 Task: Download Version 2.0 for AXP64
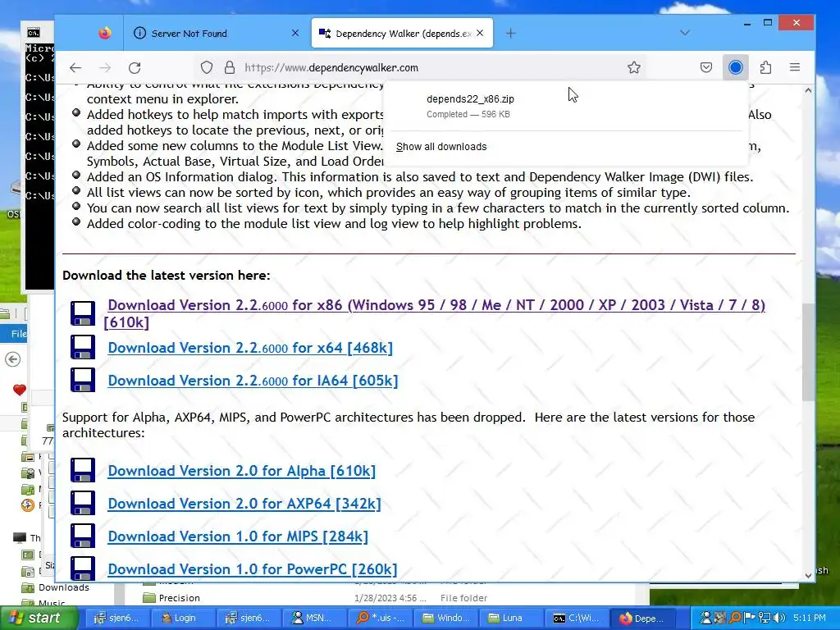(x=244, y=504)
